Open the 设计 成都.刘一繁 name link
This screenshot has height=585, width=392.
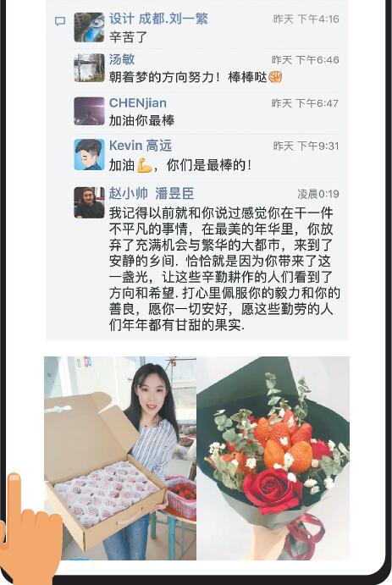pos(158,19)
